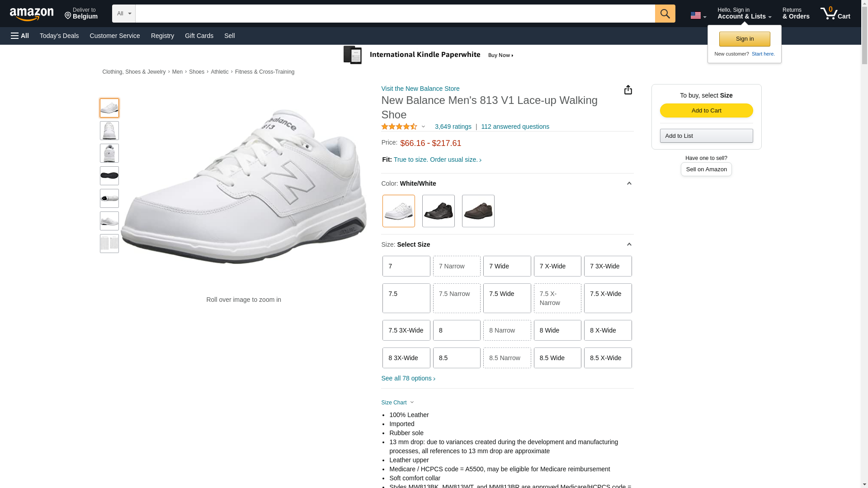Select size 8 X-Wide
868x488 pixels.
point(608,330)
